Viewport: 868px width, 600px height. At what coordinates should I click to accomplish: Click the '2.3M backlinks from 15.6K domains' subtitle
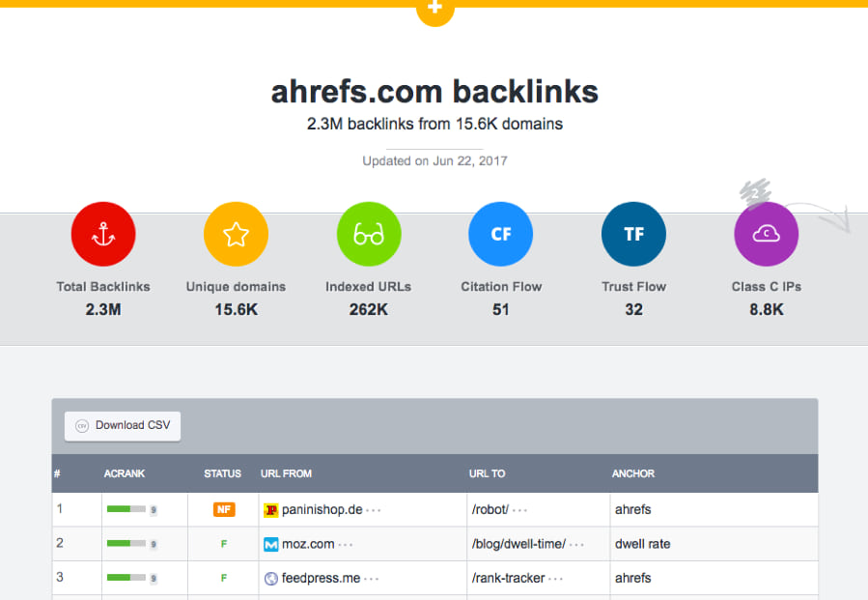tap(434, 124)
